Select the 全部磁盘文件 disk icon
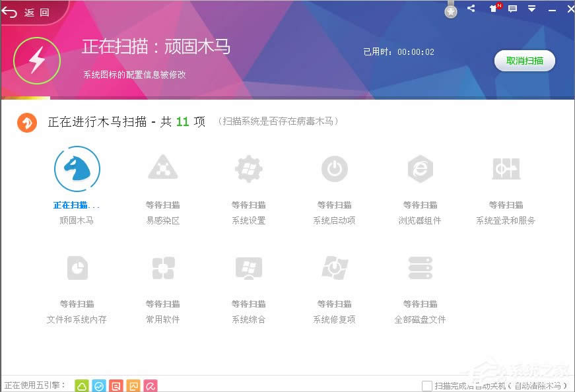575x392 pixels. [x=420, y=267]
